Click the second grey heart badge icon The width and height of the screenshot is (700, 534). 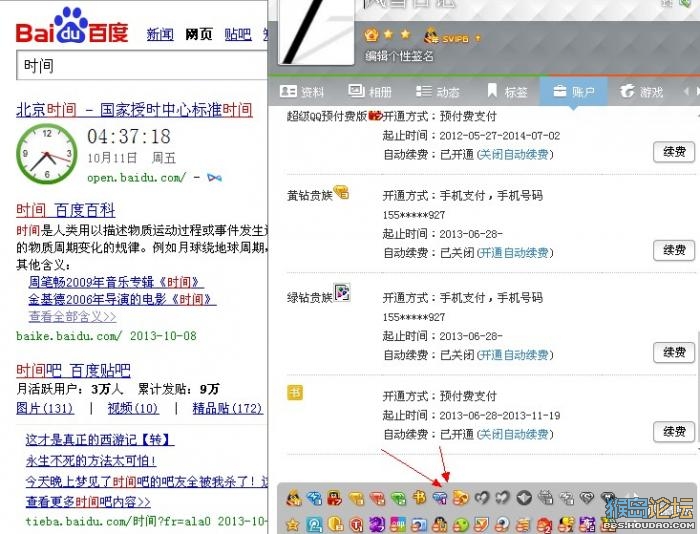[503, 497]
